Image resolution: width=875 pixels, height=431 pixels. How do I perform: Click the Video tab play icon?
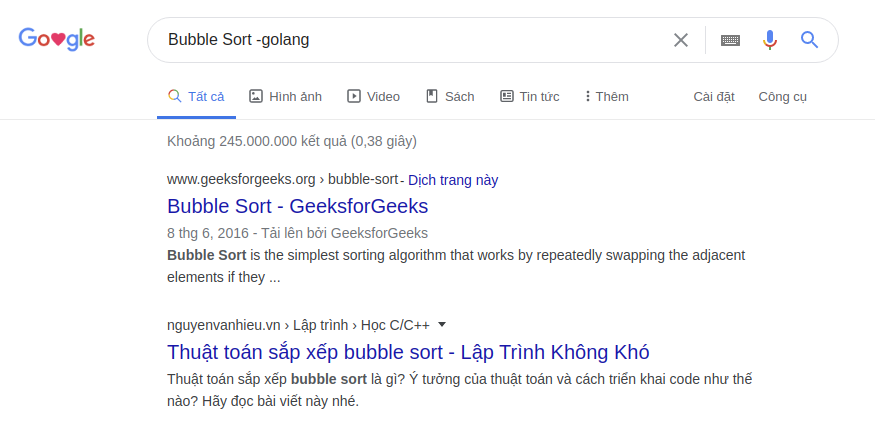pyautogui.click(x=354, y=96)
